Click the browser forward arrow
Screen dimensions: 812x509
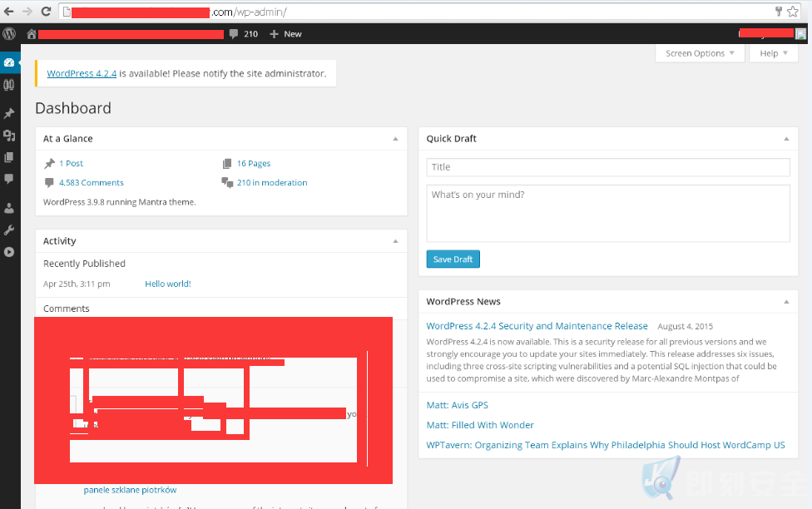[x=27, y=12]
